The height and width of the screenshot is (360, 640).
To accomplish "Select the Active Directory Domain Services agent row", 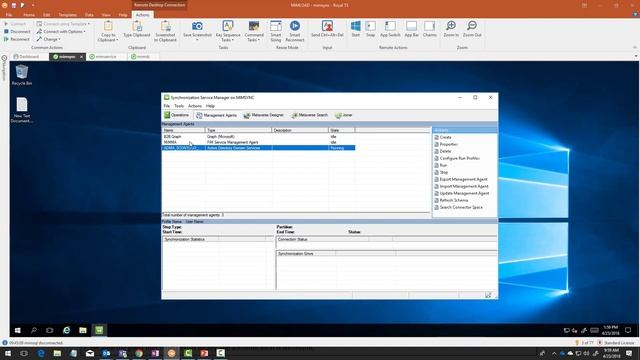I will tap(258, 148).
